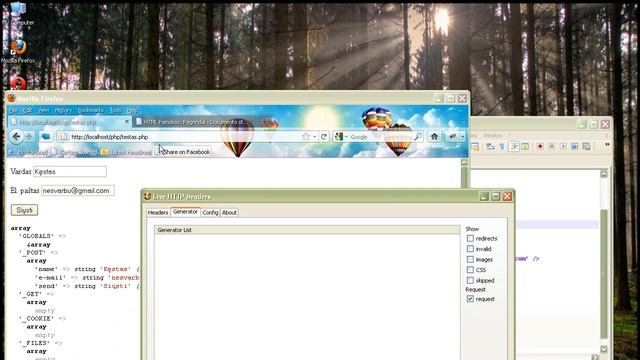Click the El. paštas email field
Screen dimensions: 640x360
(78, 191)
